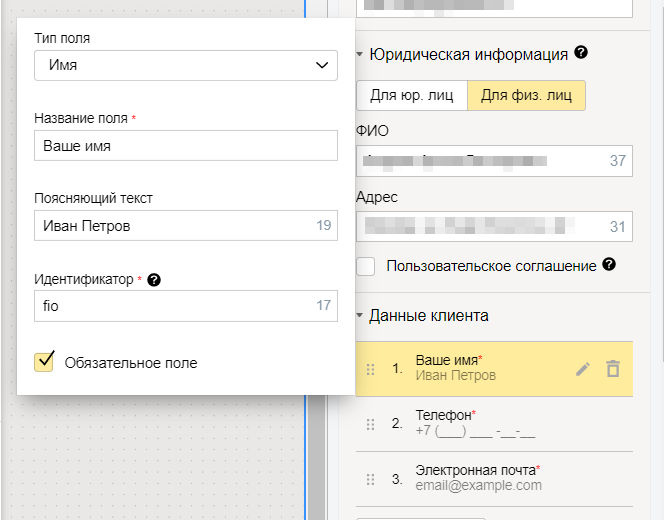The height and width of the screenshot is (520, 664).
Task: Switch to Для юр. лиц tab
Action: [x=411, y=96]
